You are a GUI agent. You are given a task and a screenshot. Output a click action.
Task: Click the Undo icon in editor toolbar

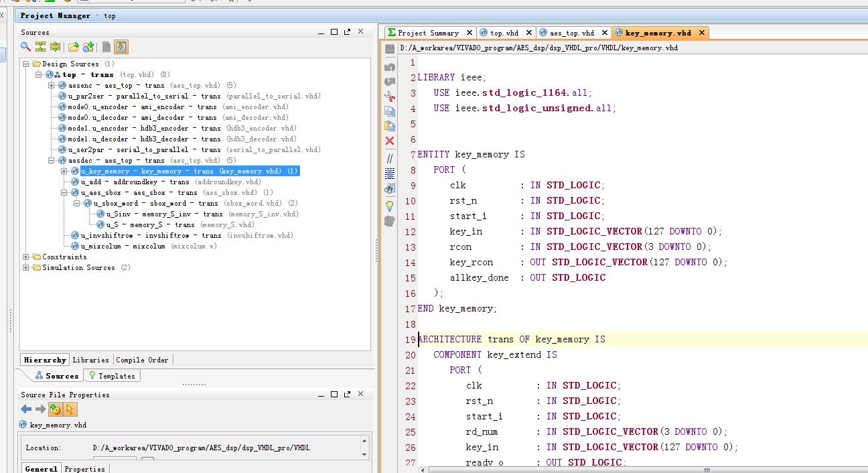390,67
